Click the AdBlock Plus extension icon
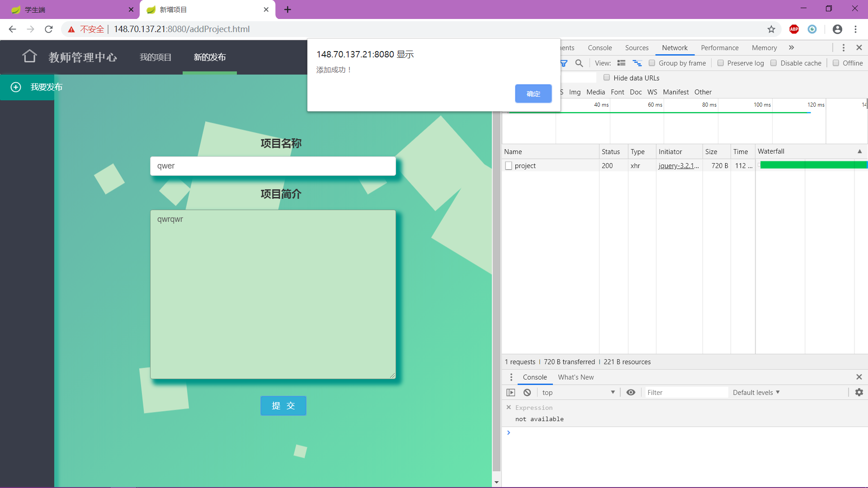Viewport: 868px width, 488px height. click(x=794, y=29)
